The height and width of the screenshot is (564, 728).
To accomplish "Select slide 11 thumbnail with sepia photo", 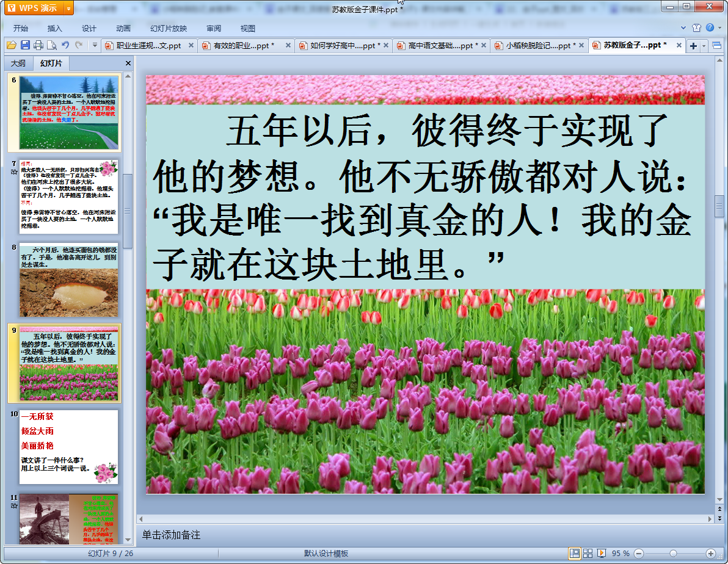I will (69, 518).
